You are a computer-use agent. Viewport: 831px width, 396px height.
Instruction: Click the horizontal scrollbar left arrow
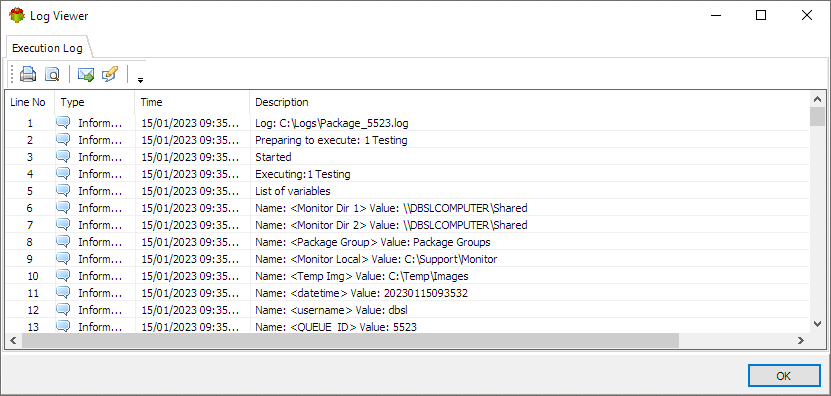click(13, 340)
